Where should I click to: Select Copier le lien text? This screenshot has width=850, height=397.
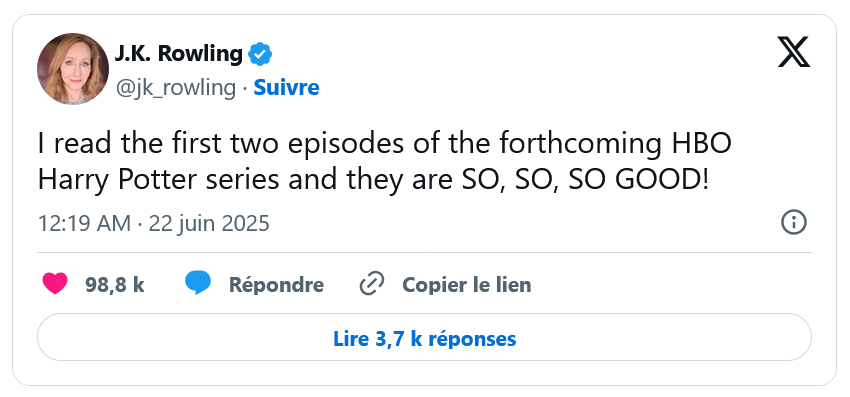pos(467,285)
